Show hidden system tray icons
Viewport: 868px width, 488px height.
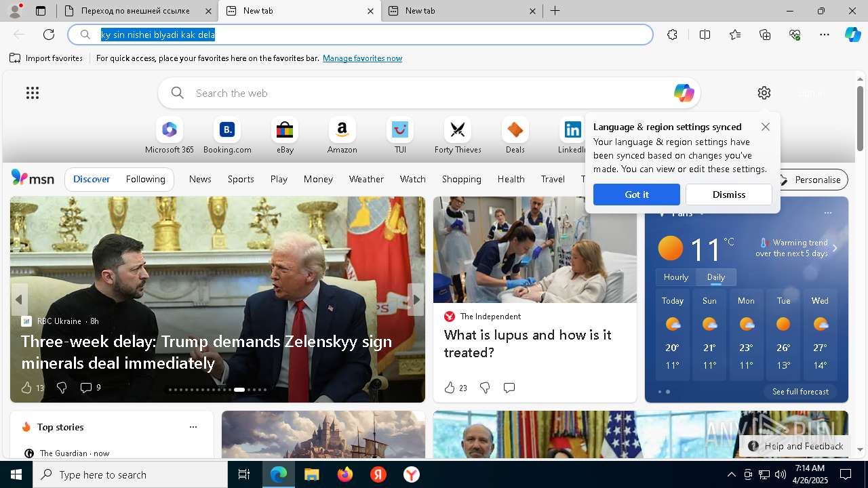tap(731, 474)
